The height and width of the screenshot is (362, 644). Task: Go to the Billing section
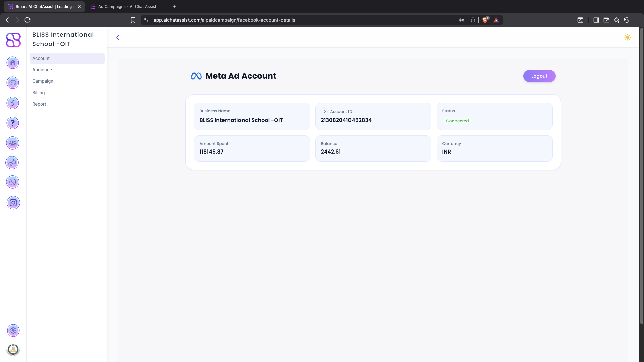[38, 93]
